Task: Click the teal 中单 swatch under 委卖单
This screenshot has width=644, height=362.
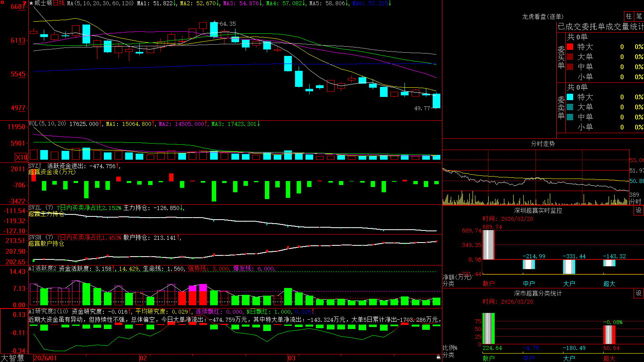Action: pos(570,117)
